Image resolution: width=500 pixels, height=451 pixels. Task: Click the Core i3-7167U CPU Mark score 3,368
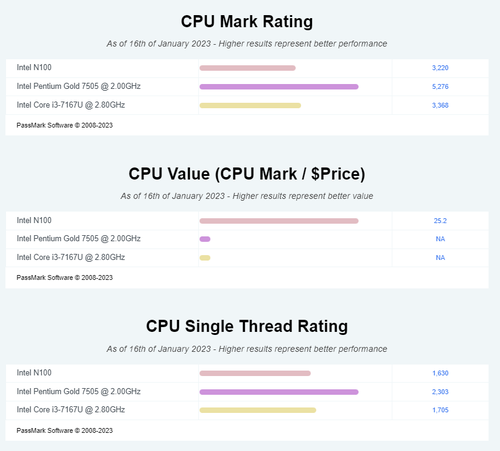click(x=440, y=105)
